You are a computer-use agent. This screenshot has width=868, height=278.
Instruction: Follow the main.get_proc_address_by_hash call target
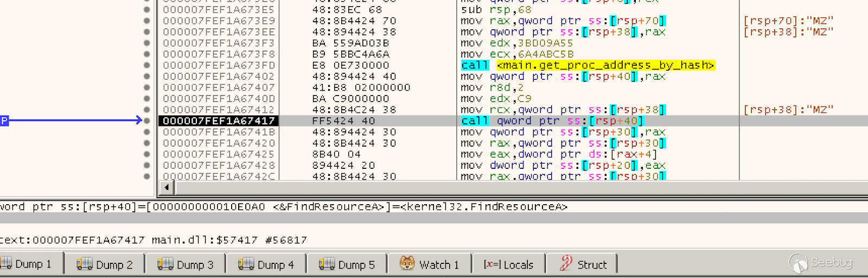pyautogui.click(x=605, y=65)
